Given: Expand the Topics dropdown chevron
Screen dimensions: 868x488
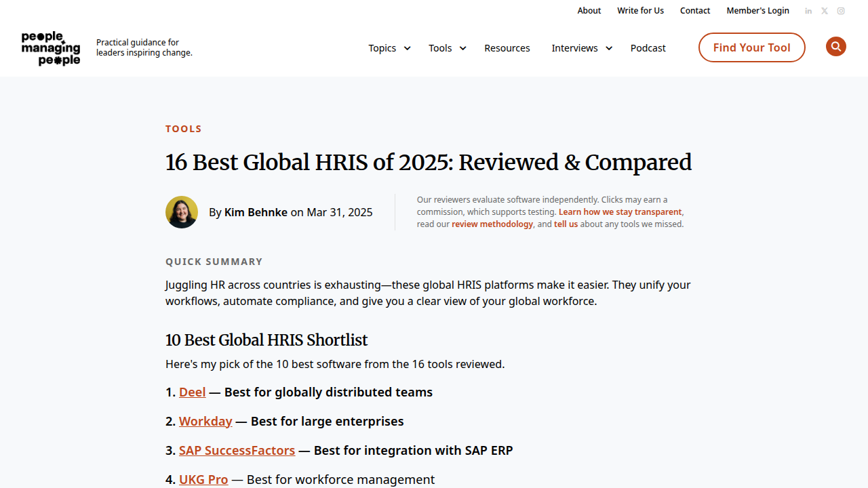Looking at the screenshot, I should [407, 48].
